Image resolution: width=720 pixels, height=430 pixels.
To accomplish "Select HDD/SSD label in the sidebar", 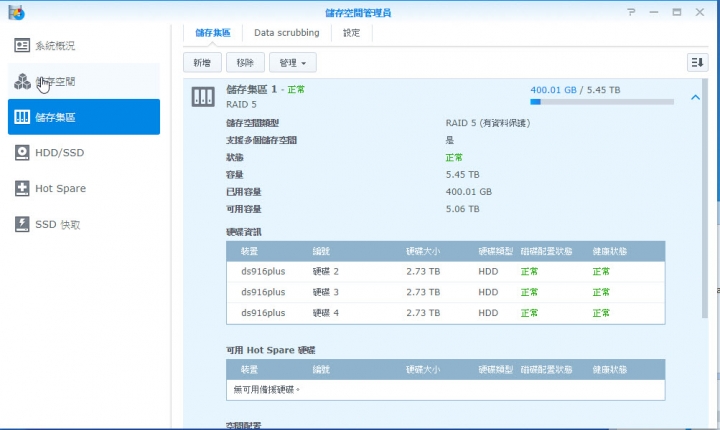I will (60, 153).
